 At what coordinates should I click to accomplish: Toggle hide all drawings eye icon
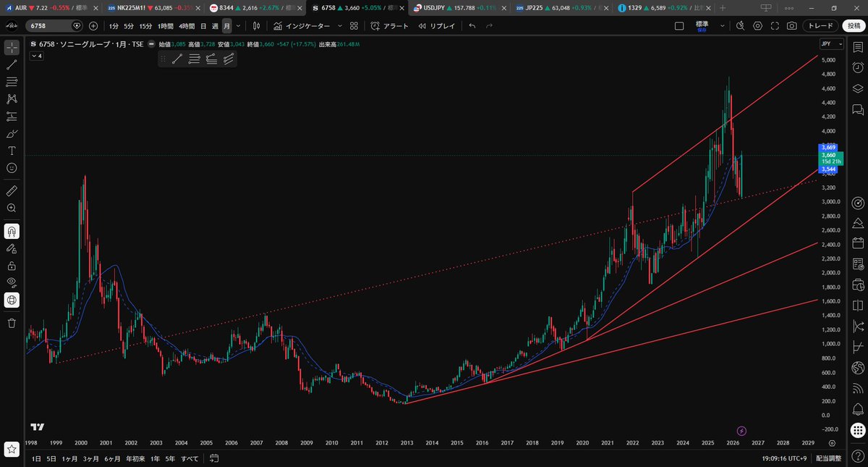[x=12, y=282]
